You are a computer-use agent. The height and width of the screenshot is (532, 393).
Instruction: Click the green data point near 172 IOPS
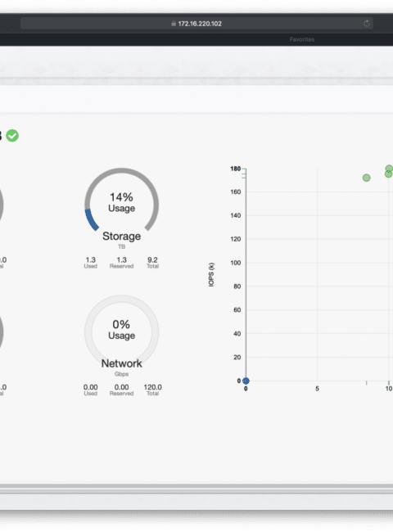point(366,178)
